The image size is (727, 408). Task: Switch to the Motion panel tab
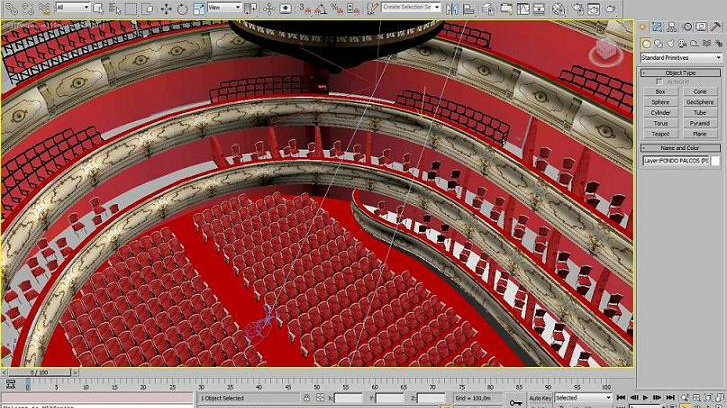click(687, 27)
